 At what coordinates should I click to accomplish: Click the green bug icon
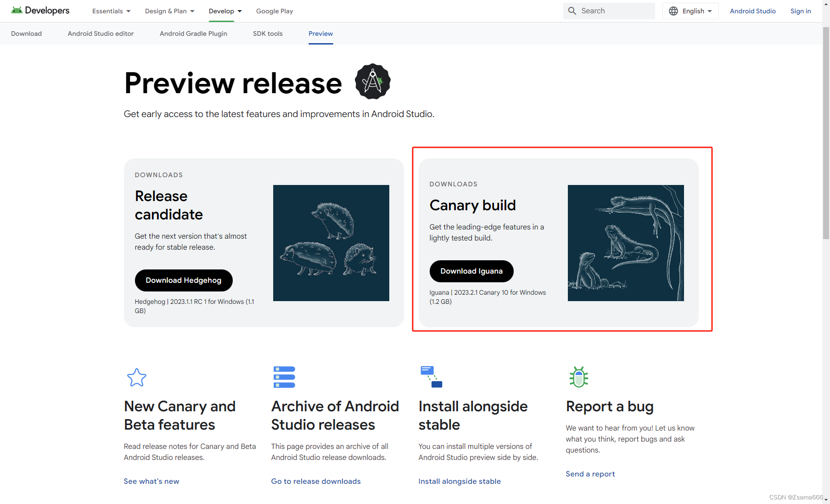(578, 377)
